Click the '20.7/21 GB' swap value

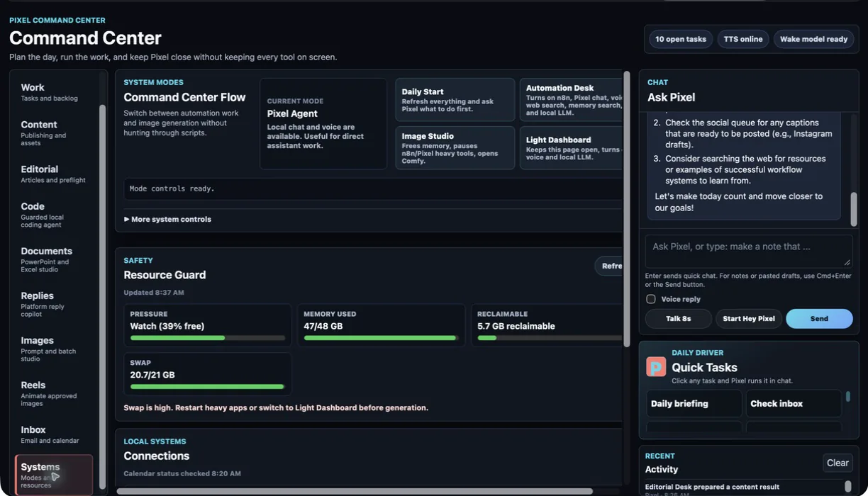[152, 374]
